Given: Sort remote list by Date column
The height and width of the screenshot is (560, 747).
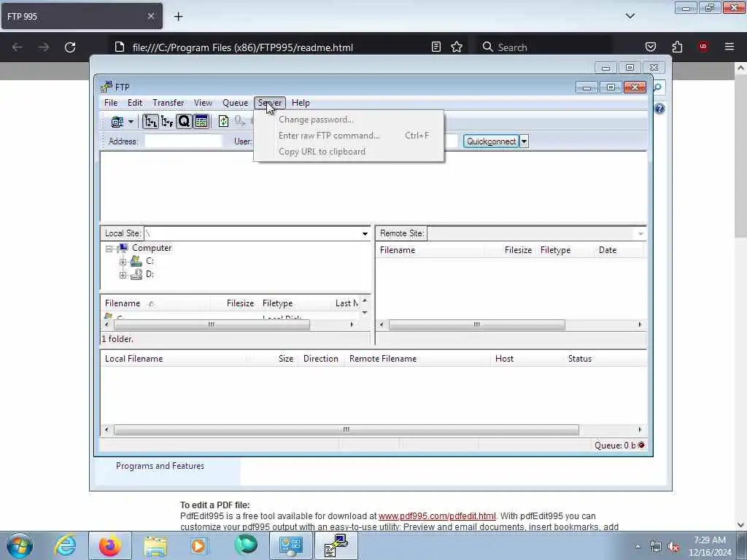Looking at the screenshot, I should pyautogui.click(x=619, y=250).
